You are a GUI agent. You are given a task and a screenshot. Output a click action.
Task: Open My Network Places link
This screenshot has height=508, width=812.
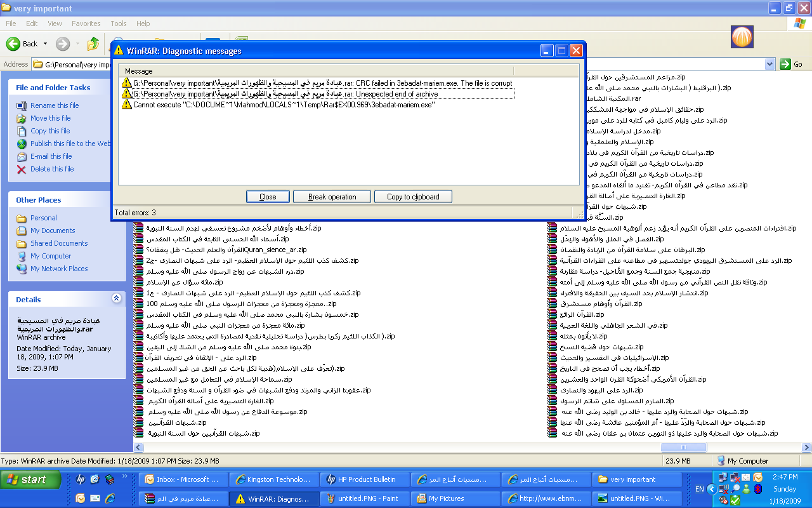click(59, 269)
